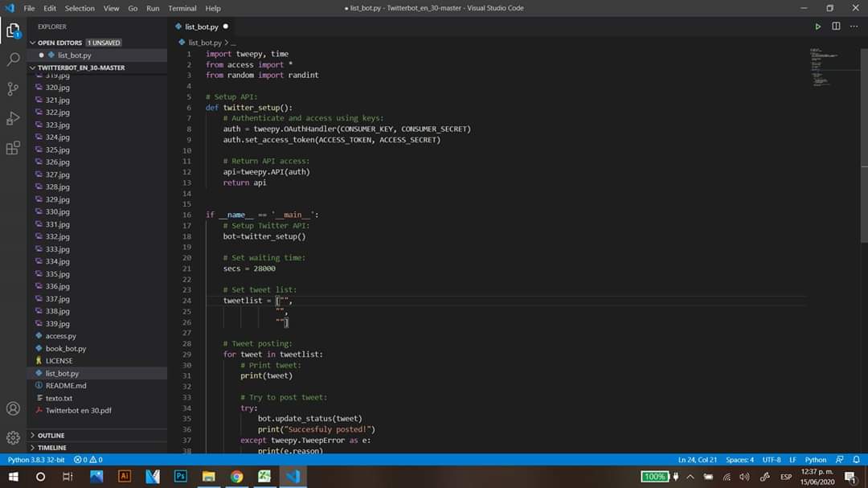Click Ln 24, Col 21 position indicator
Image resolution: width=868 pixels, height=488 pixels.
click(698, 460)
